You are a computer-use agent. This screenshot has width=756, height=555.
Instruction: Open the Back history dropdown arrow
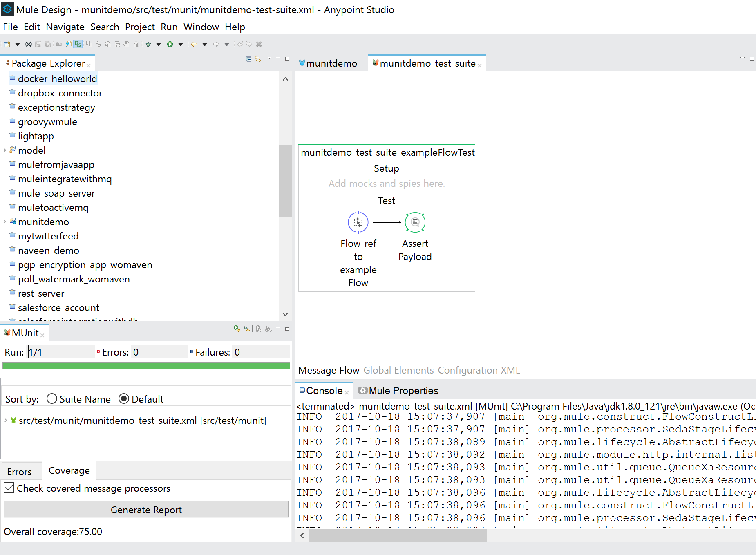click(205, 44)
